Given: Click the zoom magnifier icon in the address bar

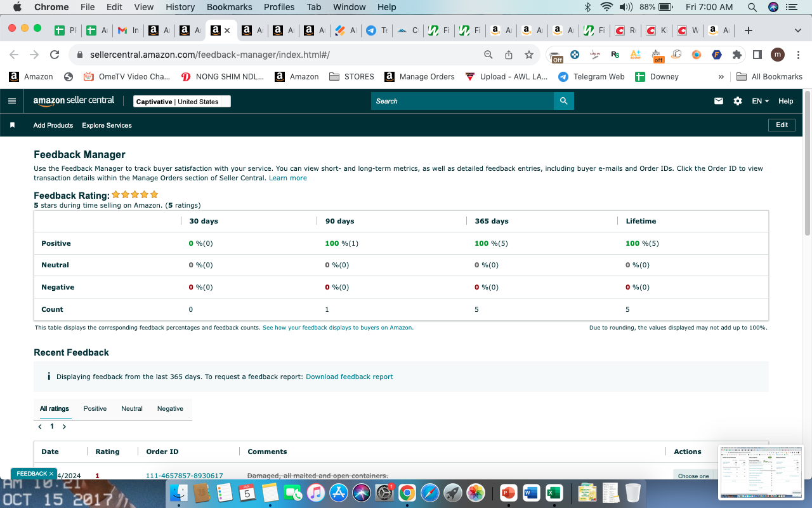Looking at the screenshot, I should [x=488, y=55].
